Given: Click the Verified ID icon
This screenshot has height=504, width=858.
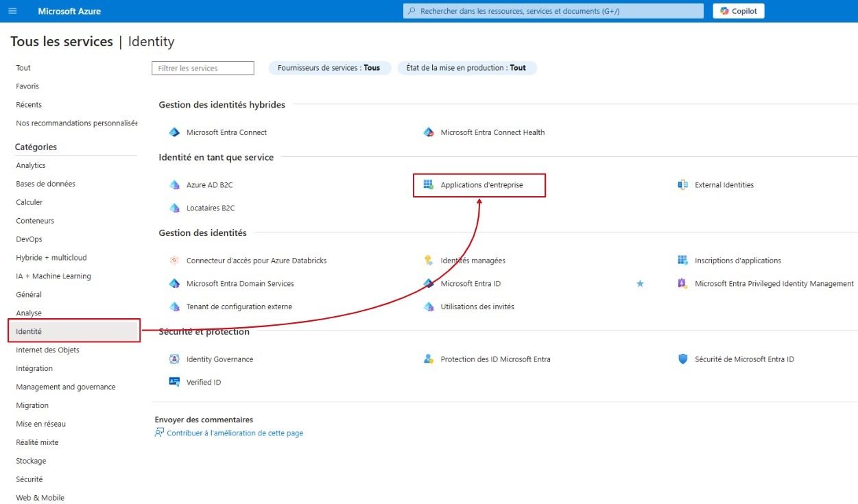Looking at the screenshot, I should point(174,383).
